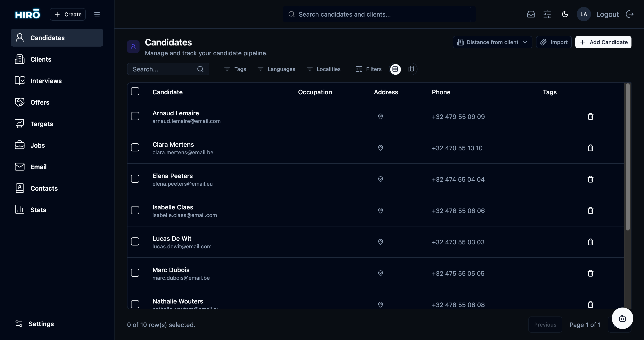The height and width of the screenshot is (340, 644).
Task: Expand the Languages filter
Action: tap(276, 69)
